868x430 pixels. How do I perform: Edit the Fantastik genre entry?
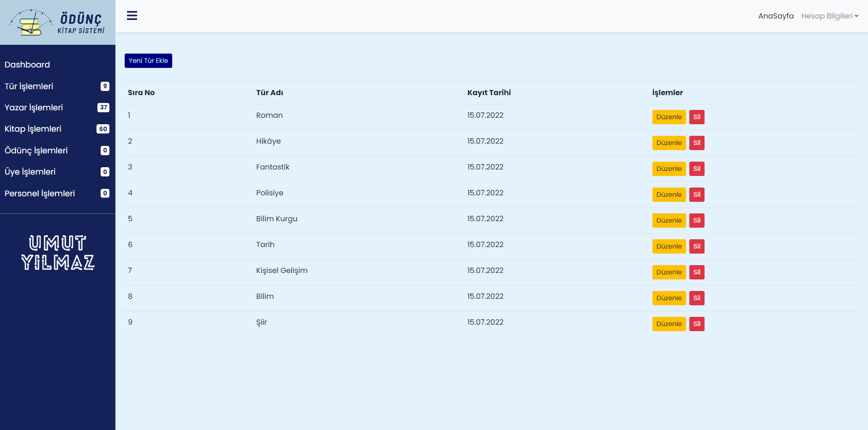669,169
